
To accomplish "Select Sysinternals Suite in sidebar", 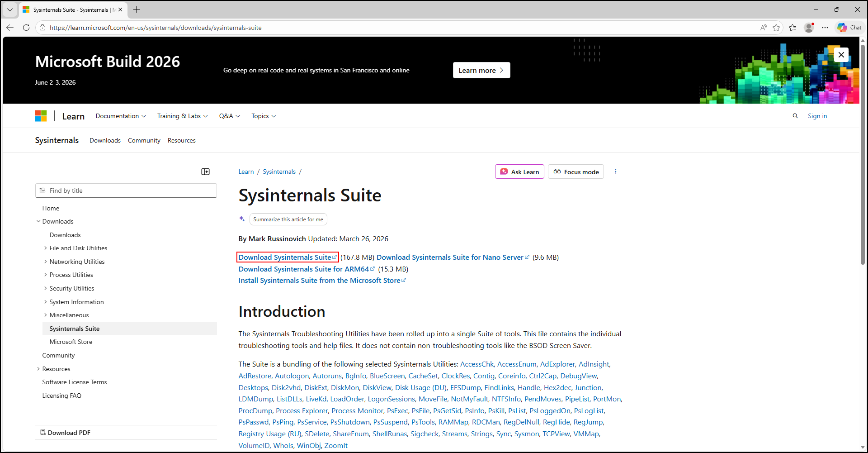I will (x=130, y=329).
